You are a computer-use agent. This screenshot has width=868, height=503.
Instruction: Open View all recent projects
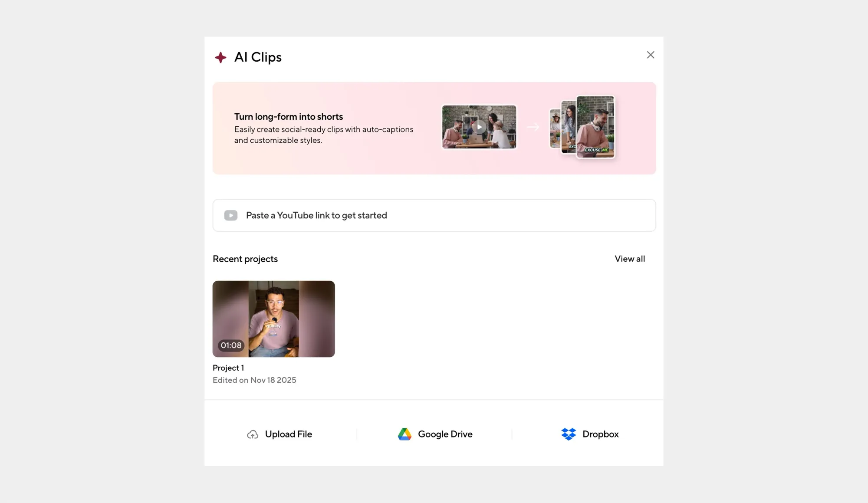tap(629, 259)
